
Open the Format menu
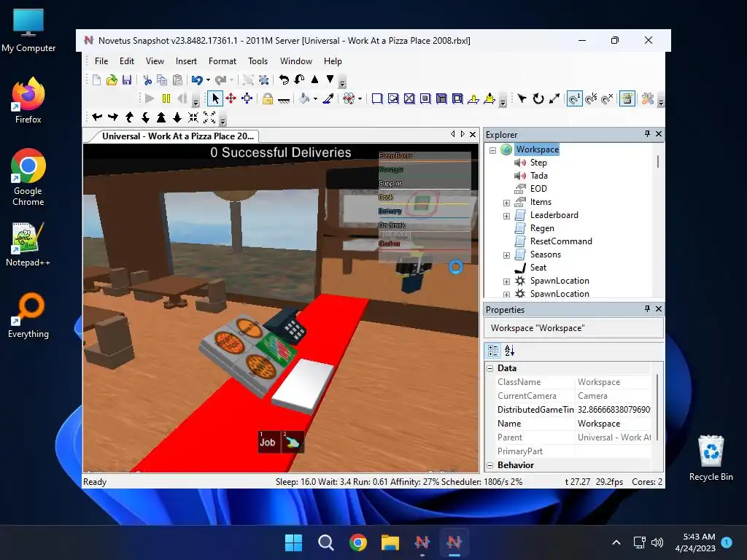click(222, 61)
